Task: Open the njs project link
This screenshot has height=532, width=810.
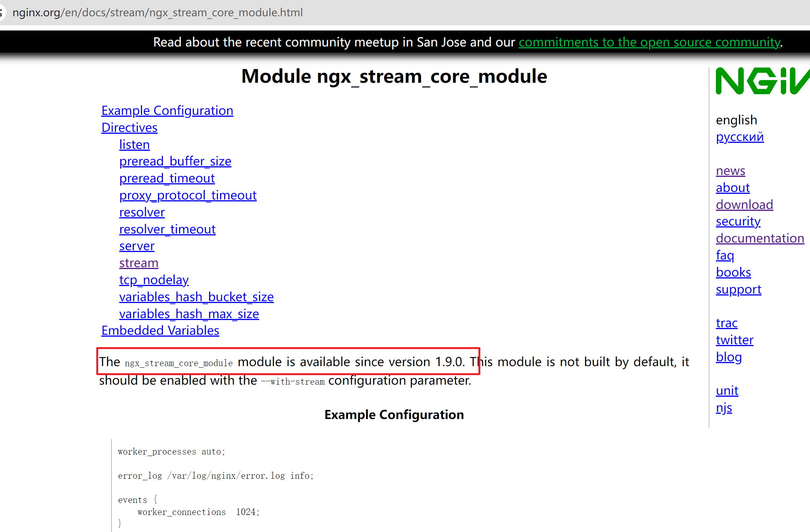Action: pyautogui.click(x=723, y=408)
